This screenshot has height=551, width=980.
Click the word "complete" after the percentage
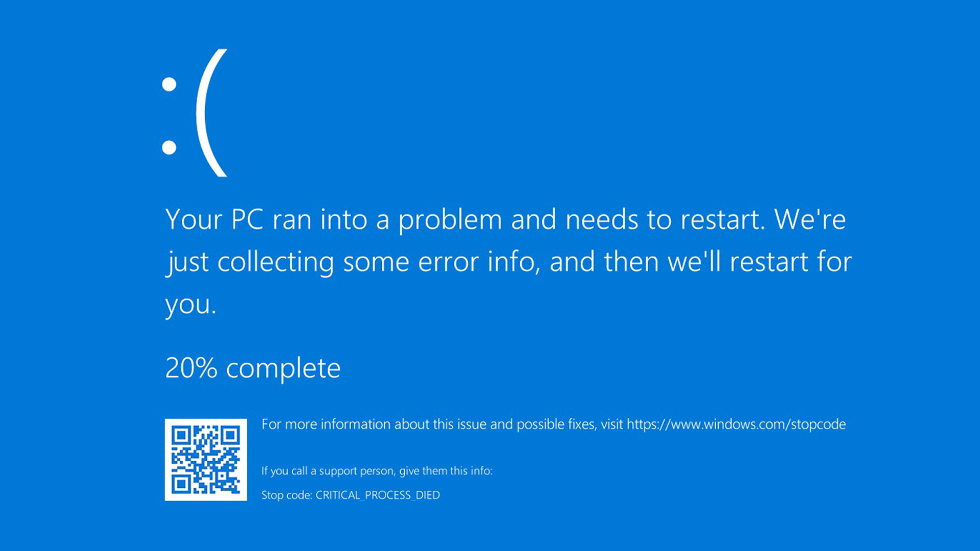283,368
